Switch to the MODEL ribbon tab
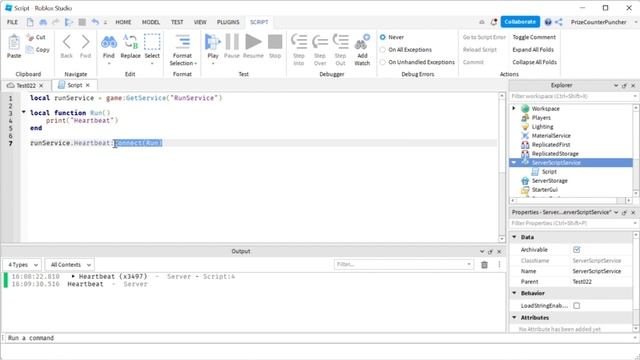Viewport: 640px width, 360px height. point(151,22)
